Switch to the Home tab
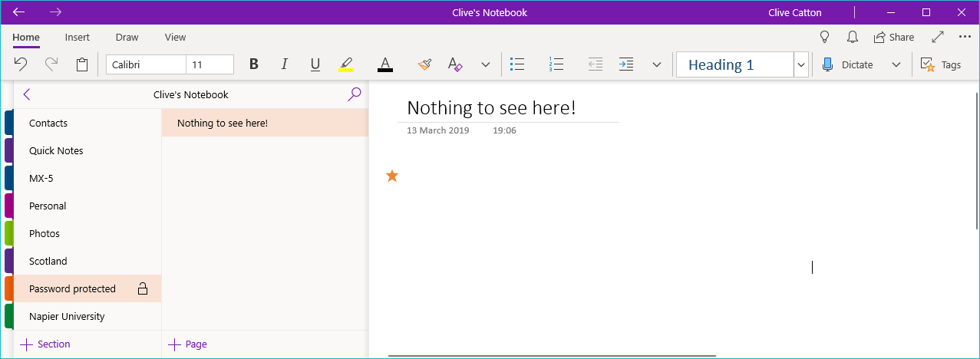Image resolution: width=980 pixels, height=359 pixels. [26, 37]
